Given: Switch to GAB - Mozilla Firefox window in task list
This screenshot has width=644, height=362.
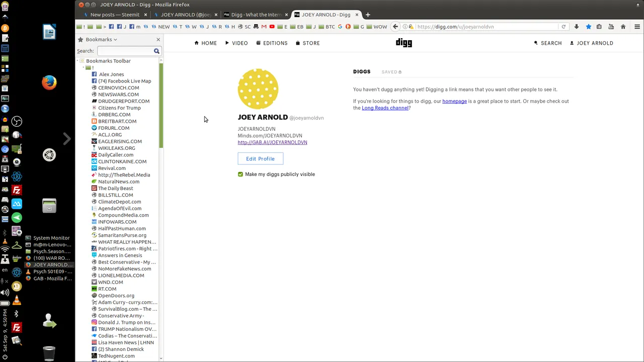Looking at the screenshot, I should click(49, 279).
